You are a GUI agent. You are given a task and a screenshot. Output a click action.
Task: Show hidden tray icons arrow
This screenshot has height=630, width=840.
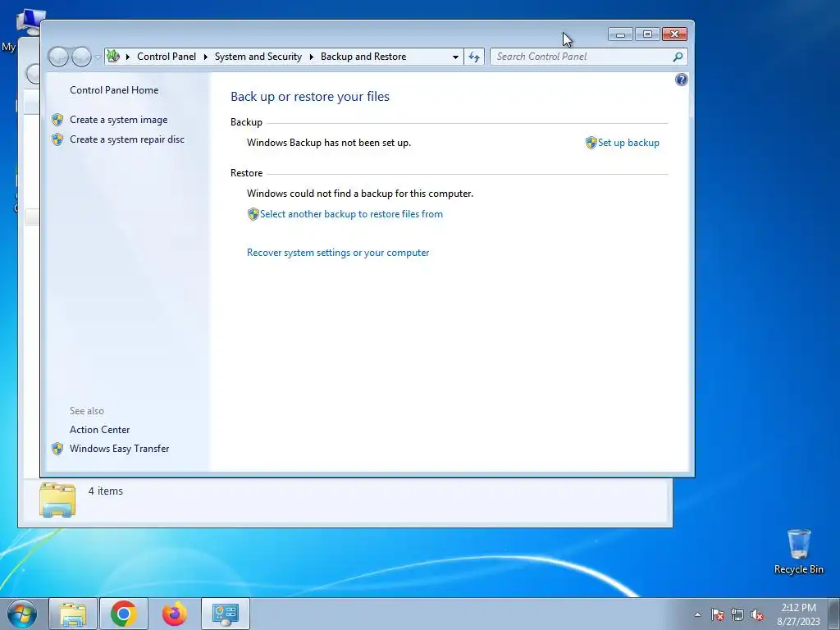point(697,614)
